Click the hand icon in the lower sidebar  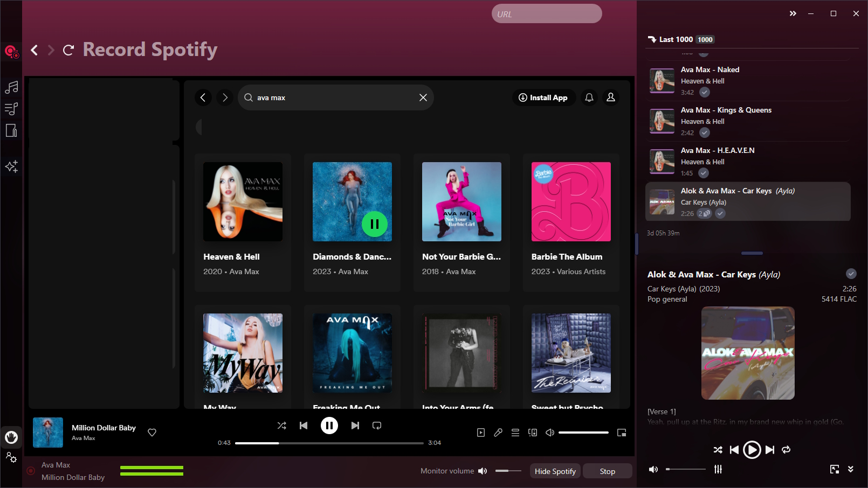point(11,437)
